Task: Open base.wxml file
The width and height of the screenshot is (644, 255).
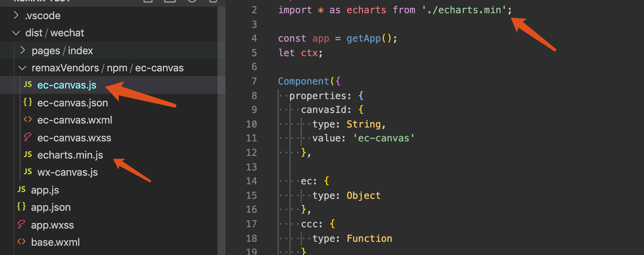Action: click(x=56, y=242)
